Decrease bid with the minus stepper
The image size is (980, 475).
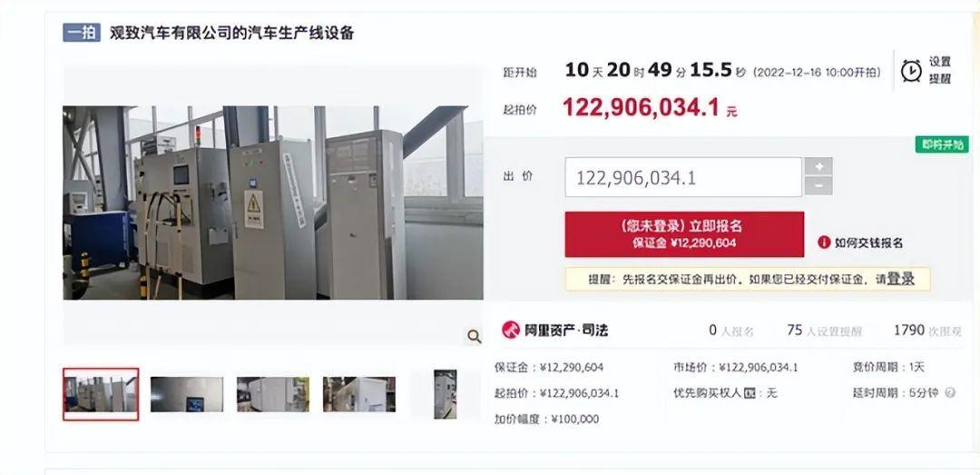(818, 186)
